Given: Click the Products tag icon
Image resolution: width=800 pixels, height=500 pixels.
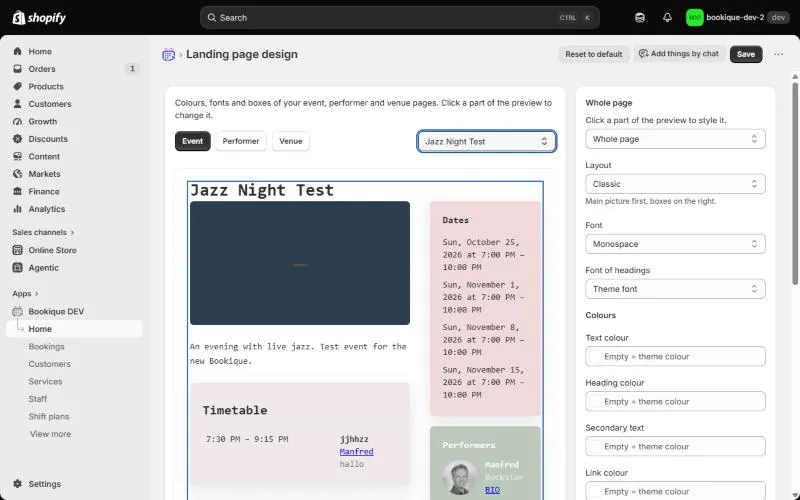Looking at the screenshot, I should [x=18, y=86].
